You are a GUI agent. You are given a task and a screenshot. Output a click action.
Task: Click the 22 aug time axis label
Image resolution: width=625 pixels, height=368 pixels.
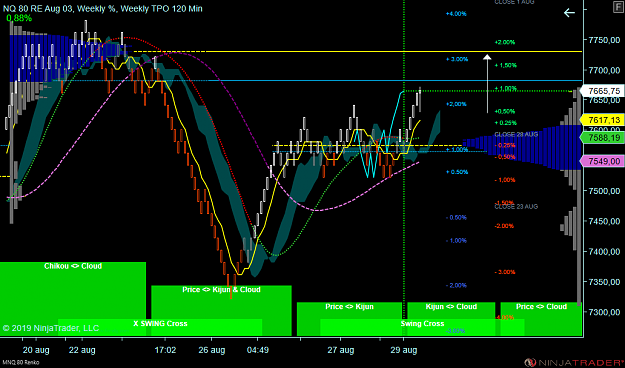[x=82, y=350]
